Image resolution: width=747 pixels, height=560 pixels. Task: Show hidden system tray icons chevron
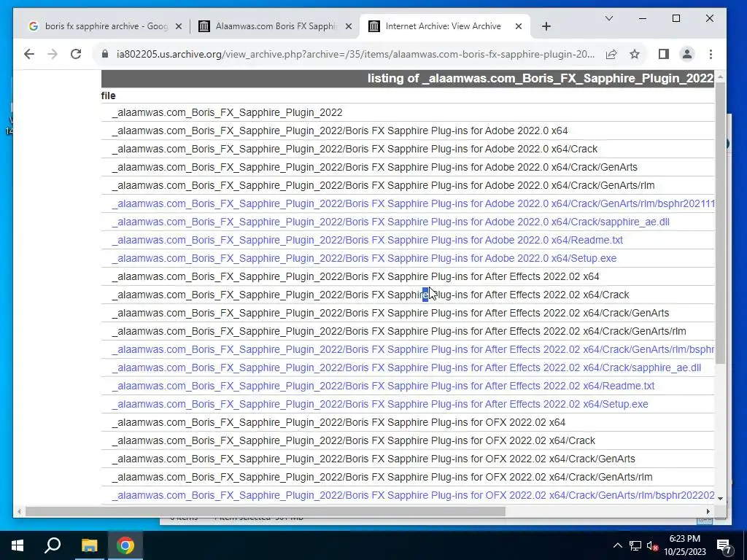point(617,545)
